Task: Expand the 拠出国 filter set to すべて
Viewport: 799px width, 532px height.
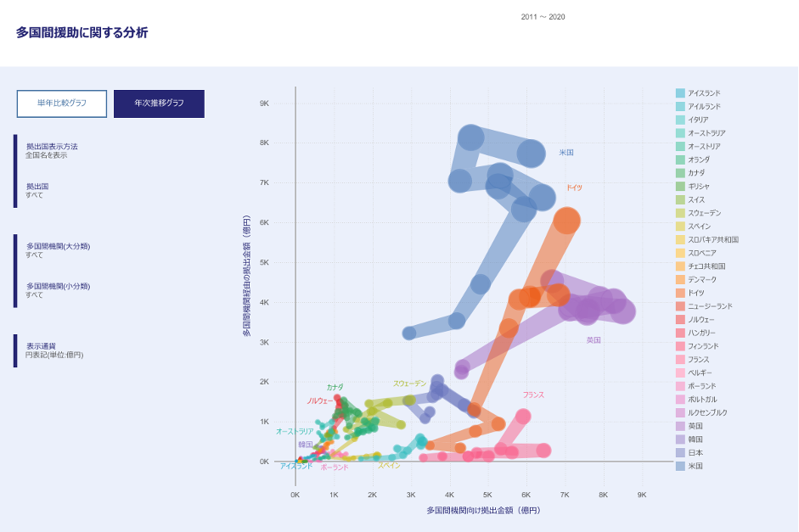Action: (37, 190)
